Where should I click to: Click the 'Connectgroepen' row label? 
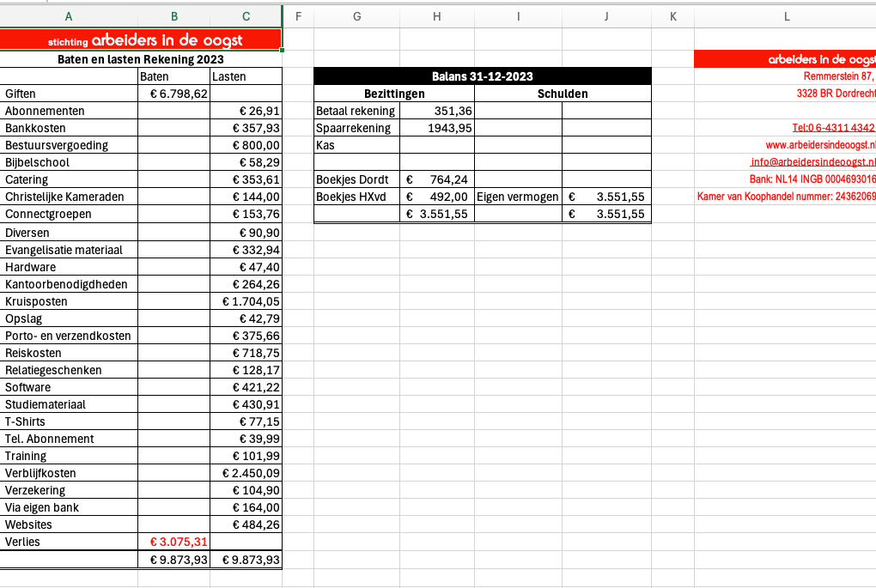tap(48, 215)
